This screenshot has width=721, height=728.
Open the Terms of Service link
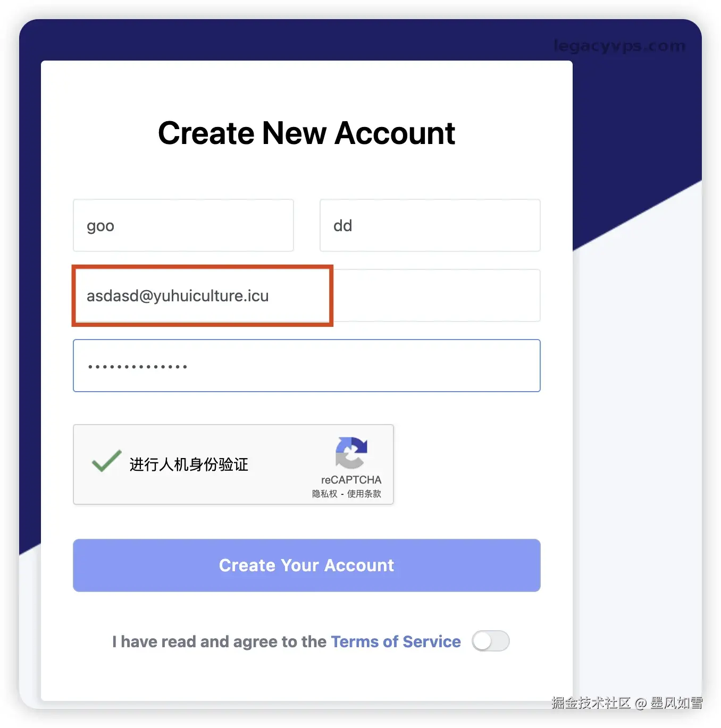[396, 641]
